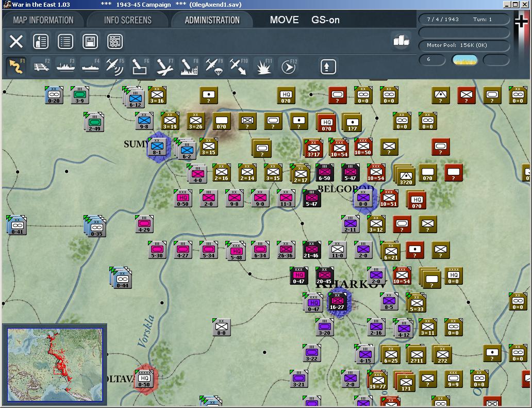The height and width of the screenshot is (408, 532).
Task: Select the 0-20 blue unit counter
Action: pyautogui.click(x=54, y=95)
